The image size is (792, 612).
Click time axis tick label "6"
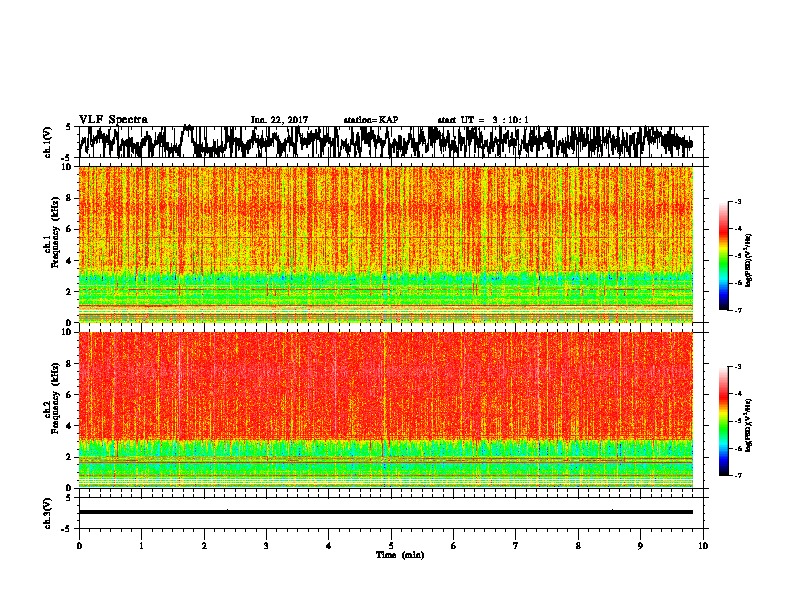click(454, 546)
